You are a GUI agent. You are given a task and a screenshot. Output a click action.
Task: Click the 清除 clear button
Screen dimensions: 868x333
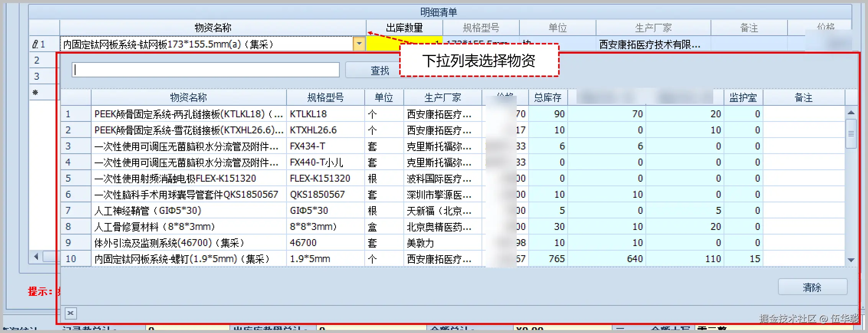click(x=812, y=287)
